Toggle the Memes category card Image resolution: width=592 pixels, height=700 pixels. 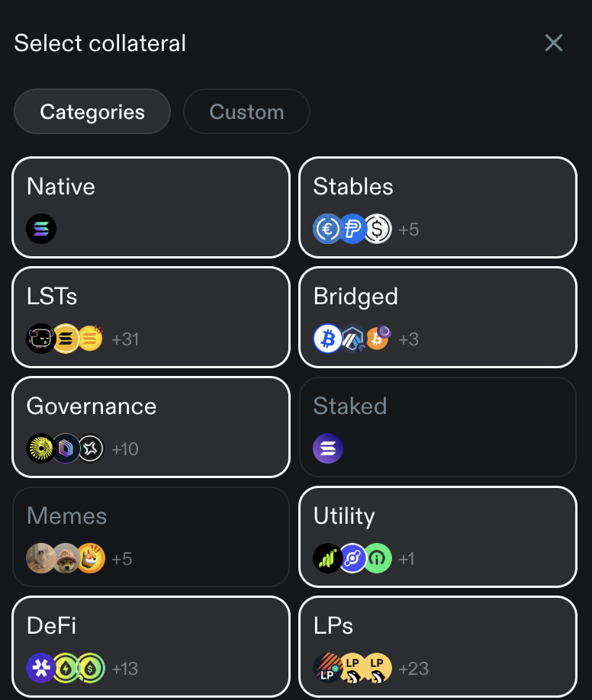[150, 537]
